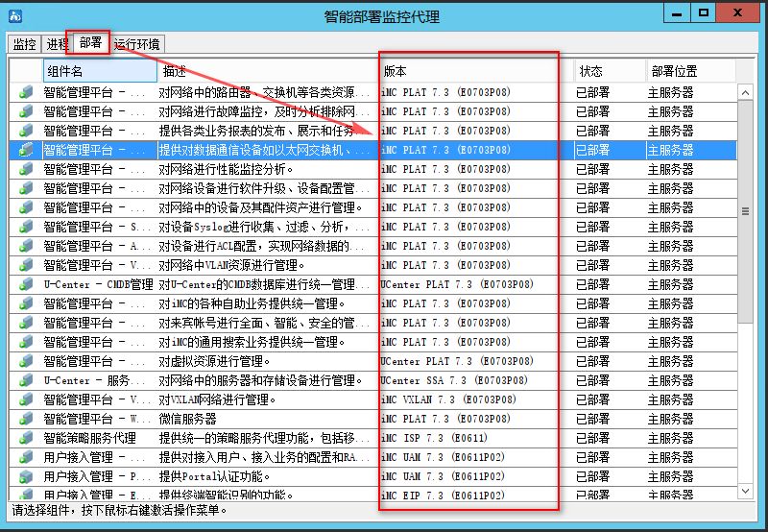Click the icon of the VXLAN网络 management row
768x532 pixels.
click(26, 399)
